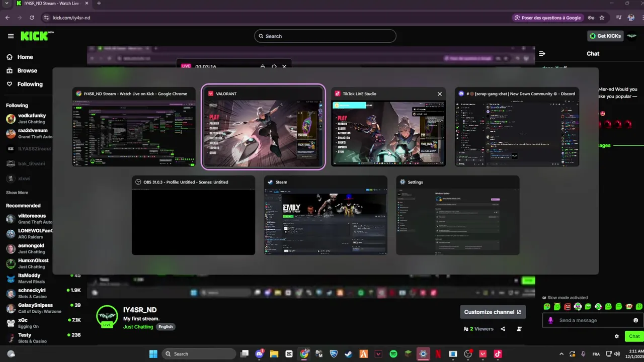
Task: Click the FRA language indicator in tray
Action: (x=595, y=354)
